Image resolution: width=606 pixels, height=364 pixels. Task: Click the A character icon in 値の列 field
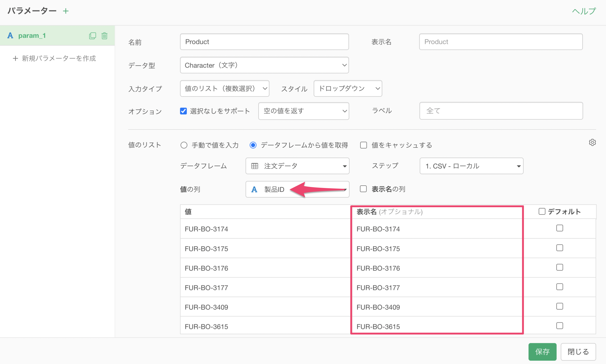pos(254,189)
